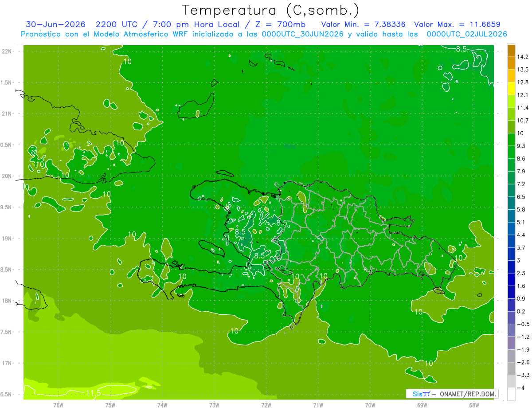The width and height of the screenshot is (532, 411).
Task: Click the '71W' longitude axis label
Action: (x=318, y=405)
